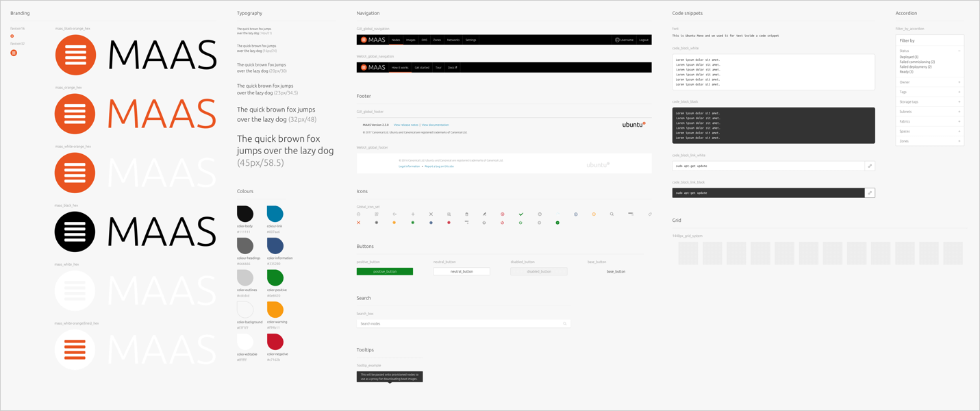Open the Nodes tab in GUI navigation

(x=395, y=40)
